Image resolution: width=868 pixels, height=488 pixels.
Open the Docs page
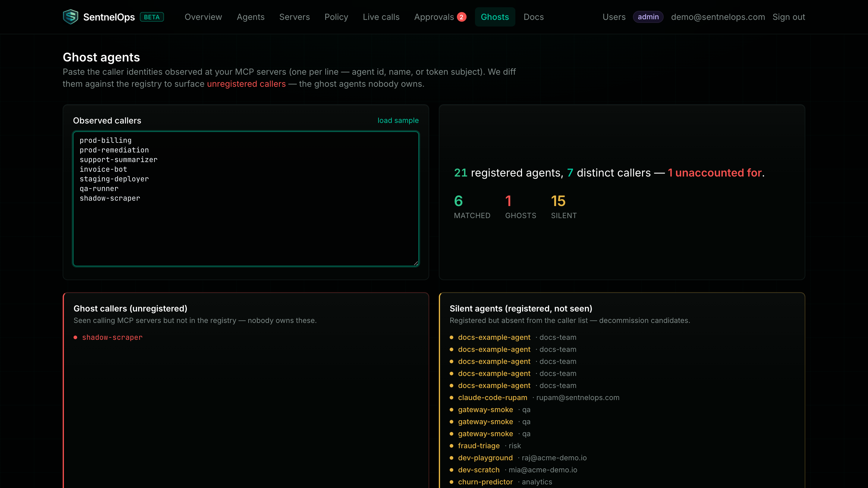tap(533, 17)
